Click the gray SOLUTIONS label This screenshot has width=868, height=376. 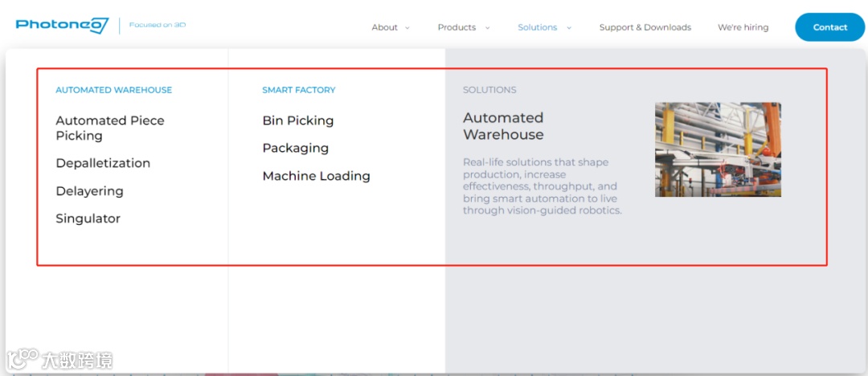489,90
